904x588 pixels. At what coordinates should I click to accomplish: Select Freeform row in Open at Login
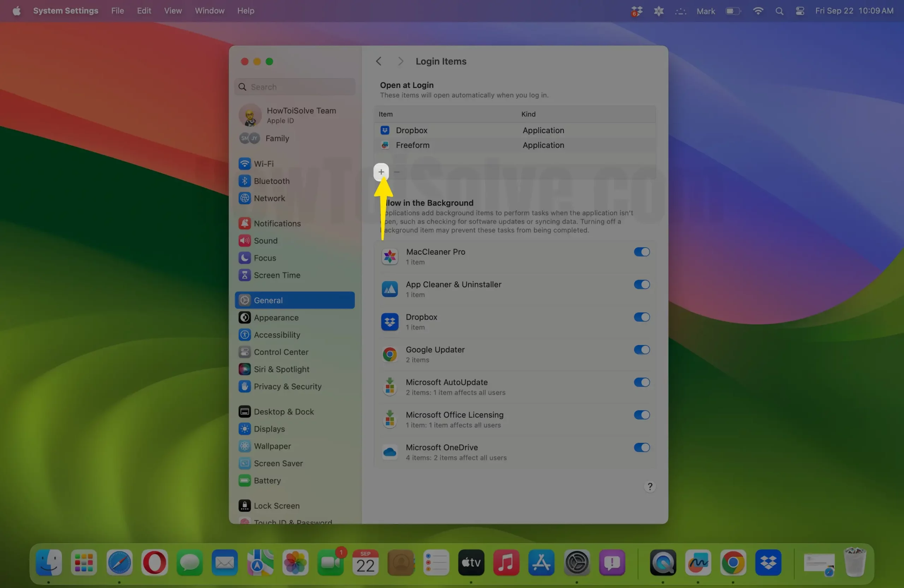(515, 145)
